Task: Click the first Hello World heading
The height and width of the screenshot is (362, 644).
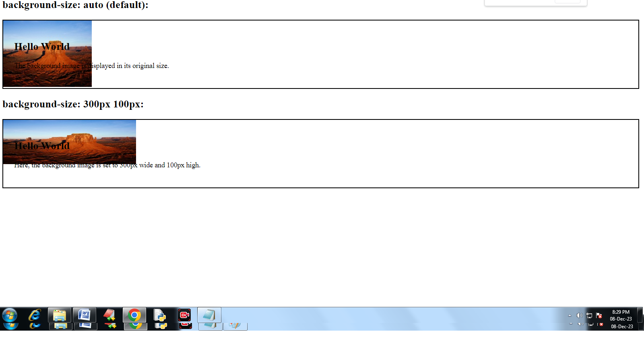Action: 42,47
